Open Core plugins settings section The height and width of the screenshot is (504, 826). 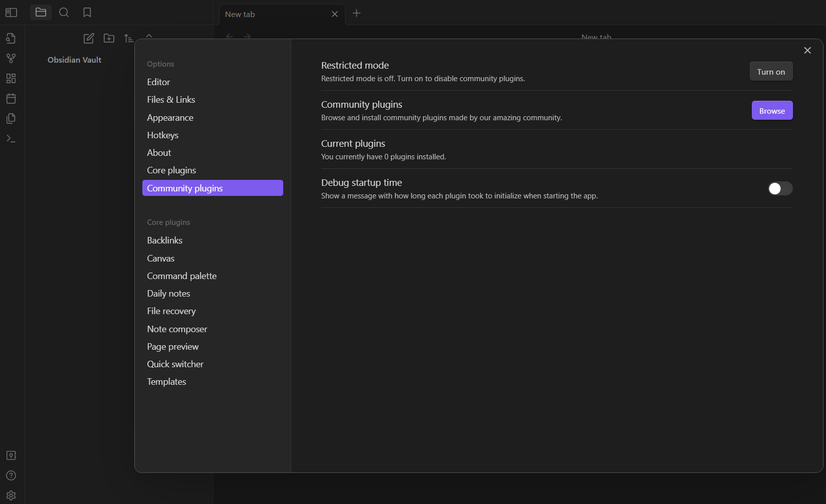pos(213,170)
